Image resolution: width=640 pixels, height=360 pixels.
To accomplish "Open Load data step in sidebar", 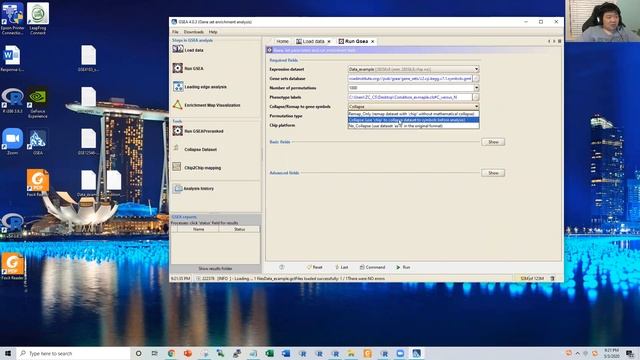I will (188, 50).
